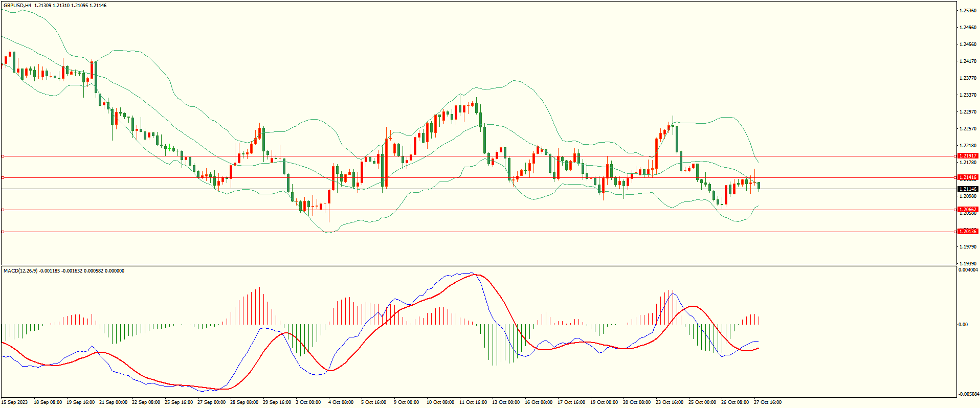The image size is (980, 408).
Task: Click the left handle of the red 1.20662 line
Action: tap(3, 210)
